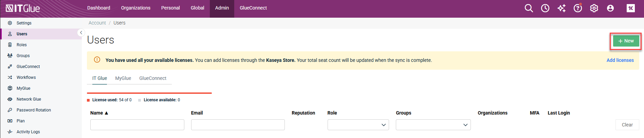Open the help question mark icon
This screenshot has width=644, height=138.
tap(577, 8)
